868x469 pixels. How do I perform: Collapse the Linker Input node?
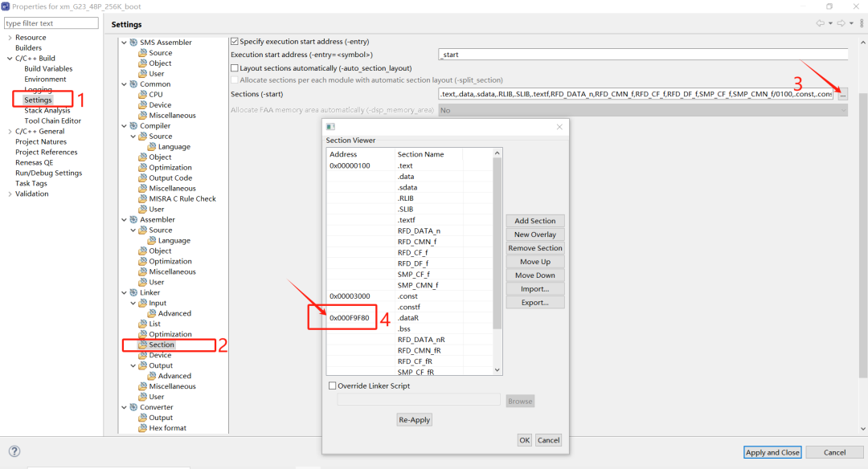133,303
